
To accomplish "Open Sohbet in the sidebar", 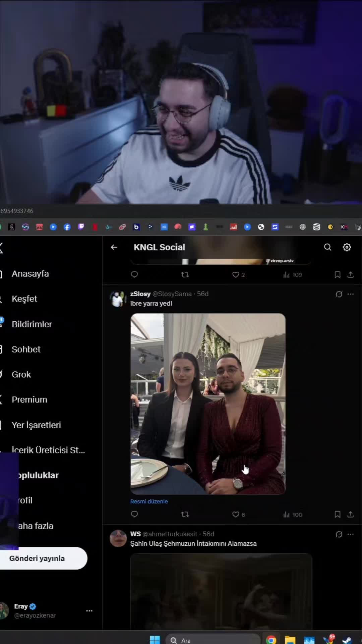I will (x=26, y=350).
